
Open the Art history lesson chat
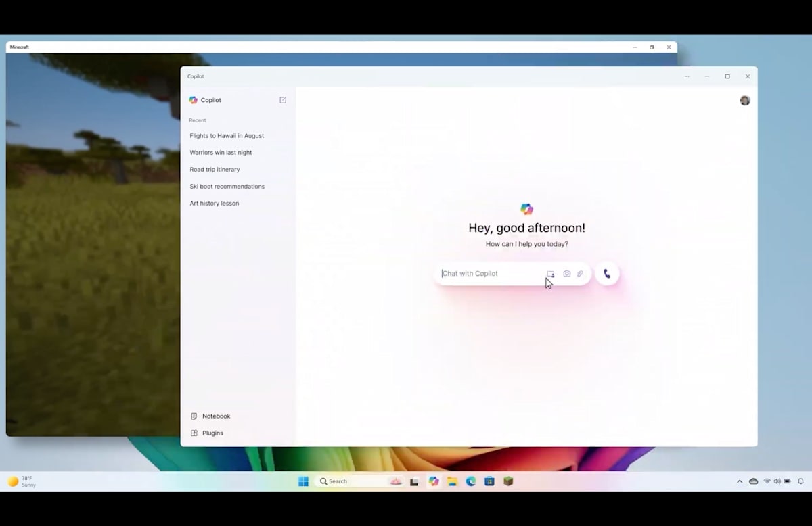tap(214, 204)
